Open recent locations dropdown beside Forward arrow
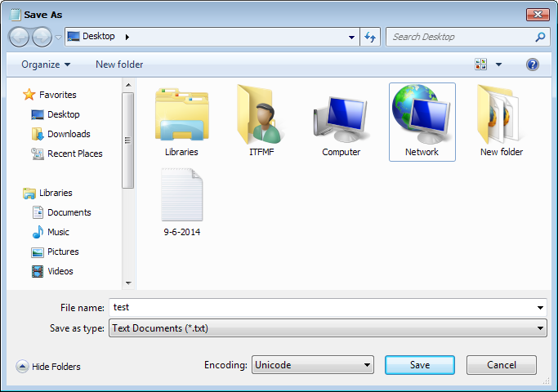The width and height of the screenshot is (558, 392). (x=58, y=37)
